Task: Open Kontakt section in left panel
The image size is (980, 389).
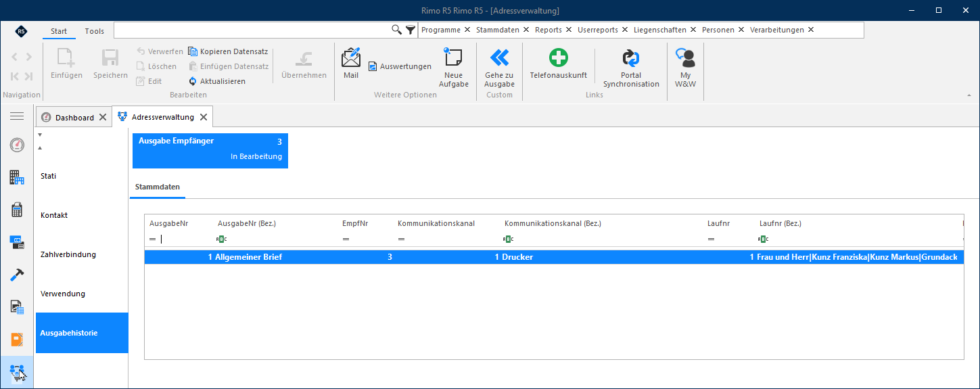Action: [x=82, y=215]
